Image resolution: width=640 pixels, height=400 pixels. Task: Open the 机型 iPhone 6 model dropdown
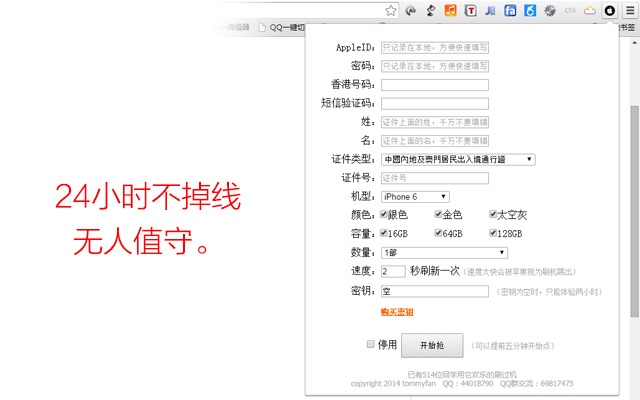coord(415,197)
